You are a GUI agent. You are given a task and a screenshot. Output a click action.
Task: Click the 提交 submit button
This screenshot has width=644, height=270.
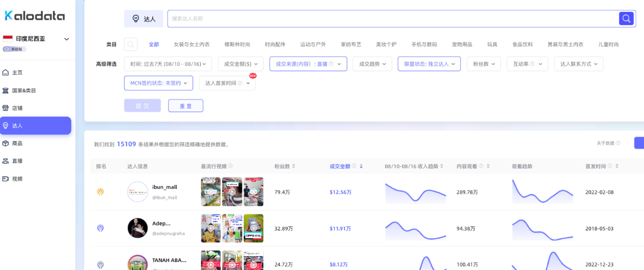click(142, 106)
